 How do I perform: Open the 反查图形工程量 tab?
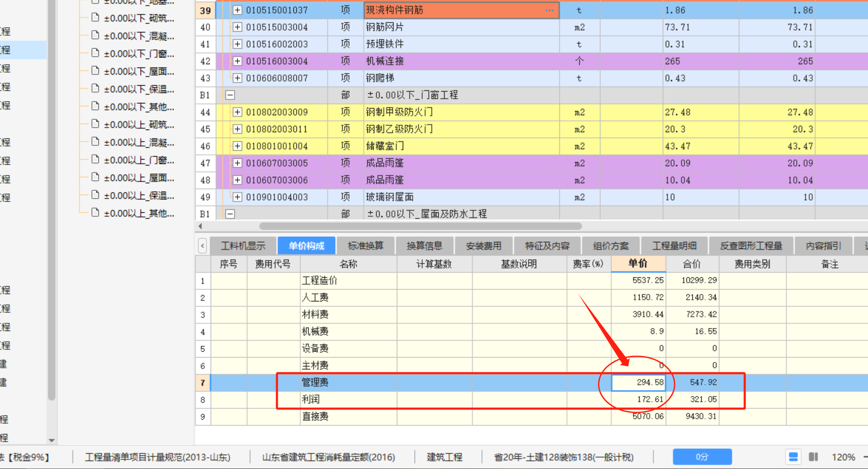tap(751, 246)
